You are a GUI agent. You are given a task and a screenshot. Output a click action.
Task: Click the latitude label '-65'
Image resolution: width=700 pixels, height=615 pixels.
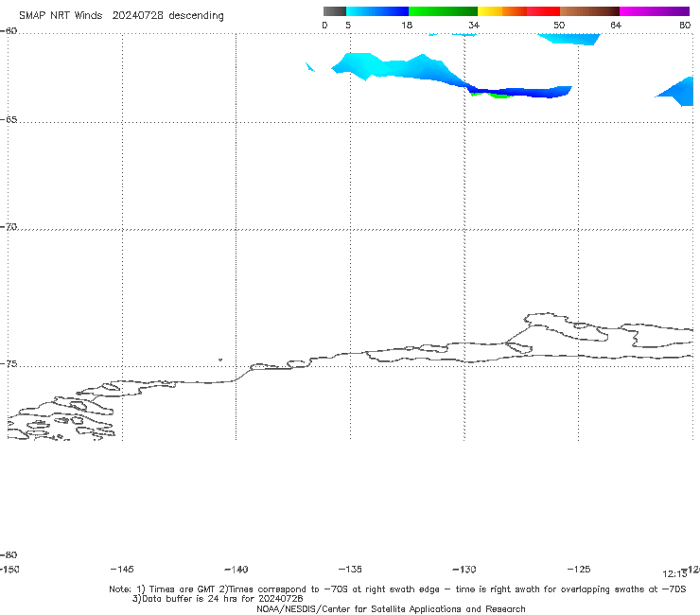pos(9,120)
